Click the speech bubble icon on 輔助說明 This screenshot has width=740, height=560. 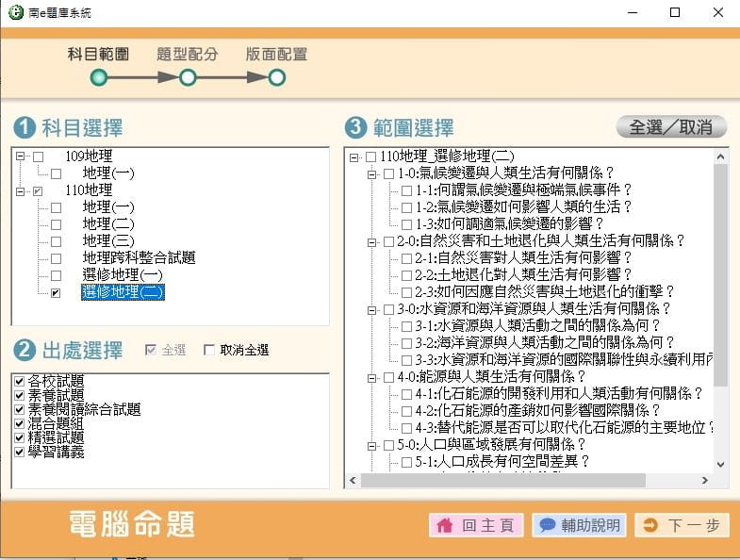[547, 525]
